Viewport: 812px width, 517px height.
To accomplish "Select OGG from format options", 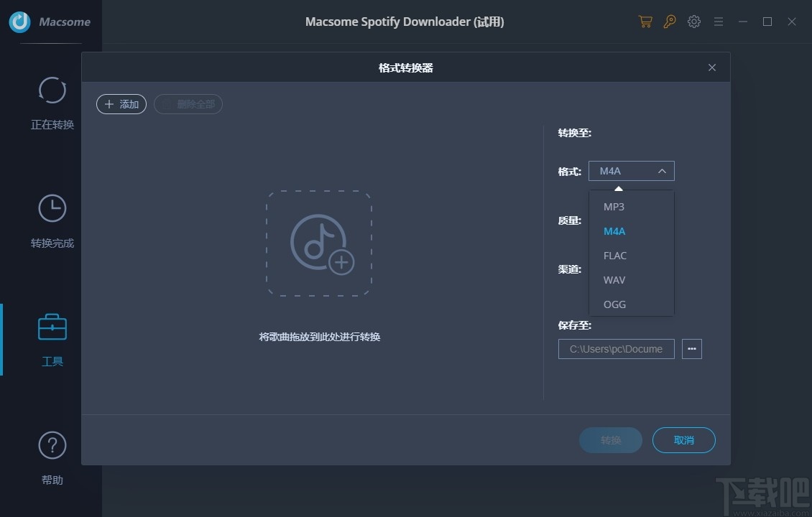I will point(614,304).
